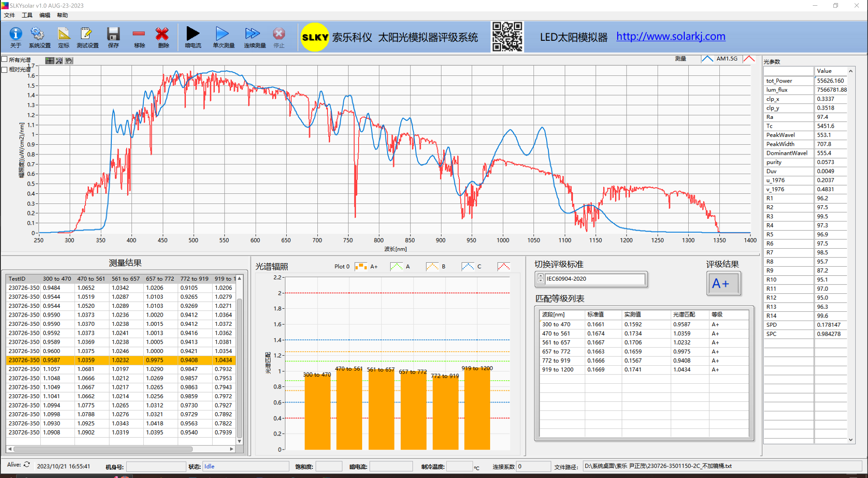Click the A+ rating result button
The width and height of the screenshot is (868, 478).
point(723,284)
